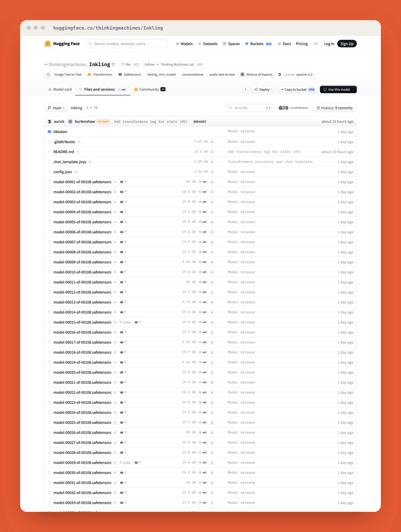
Task: Select the Files and versions tab
Action: coord(102,89)
